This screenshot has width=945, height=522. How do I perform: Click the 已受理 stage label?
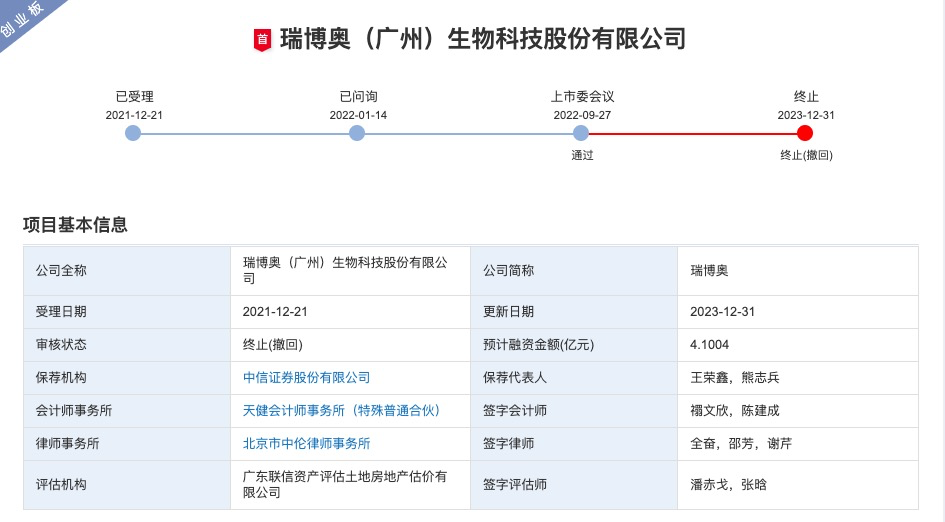pos(134,96)
